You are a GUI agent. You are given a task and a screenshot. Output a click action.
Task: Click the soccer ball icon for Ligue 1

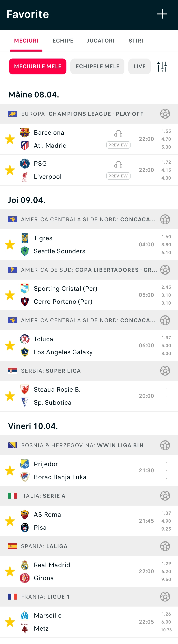165,597
